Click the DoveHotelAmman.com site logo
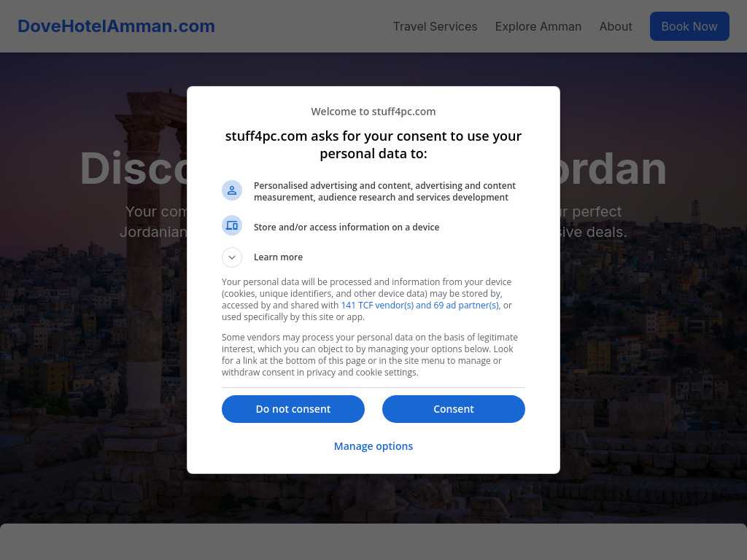 coord(117,26)
